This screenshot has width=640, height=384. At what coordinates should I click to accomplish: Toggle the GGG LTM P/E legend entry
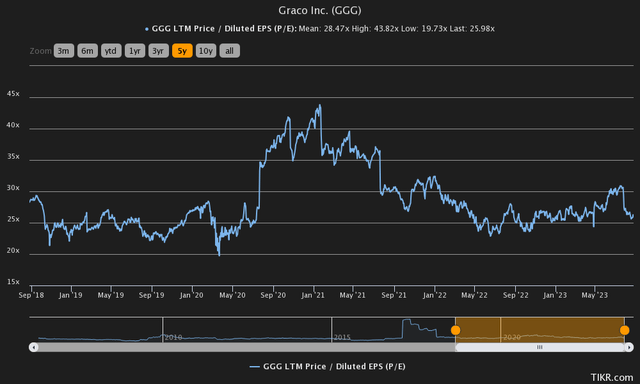coord(327,366)
